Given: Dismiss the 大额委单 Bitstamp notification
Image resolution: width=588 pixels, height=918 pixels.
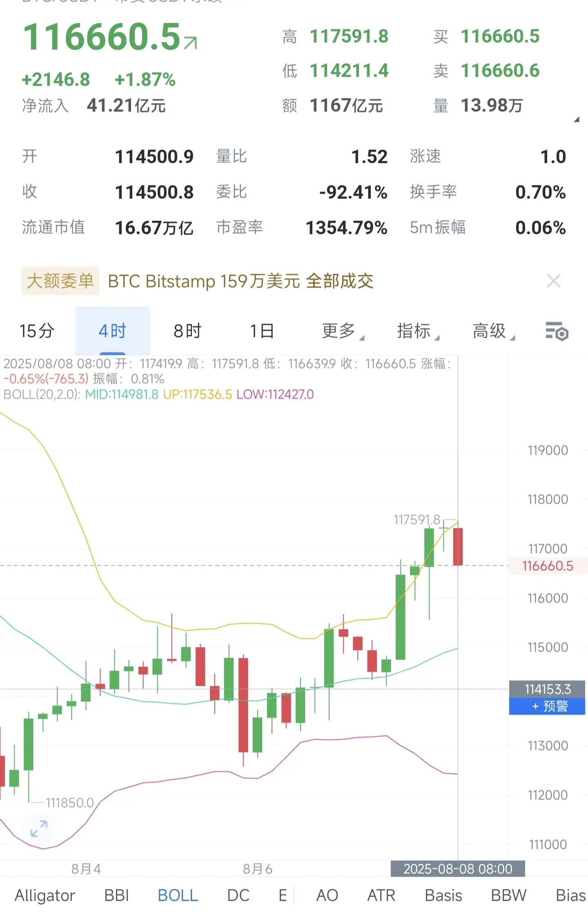Looking at the screenshot, I should pyautogui.click(x=553, y=281).
